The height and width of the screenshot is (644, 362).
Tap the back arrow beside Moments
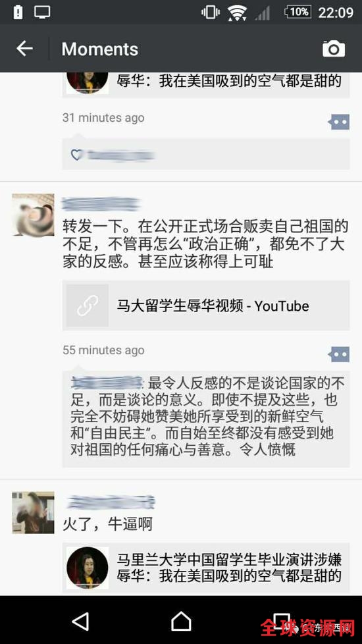(x=24, y=49)
